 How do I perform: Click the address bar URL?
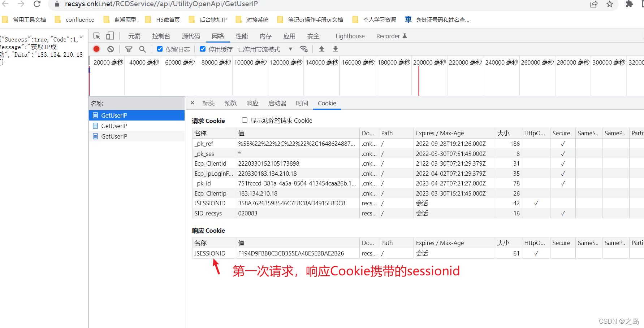pos(161,4)
